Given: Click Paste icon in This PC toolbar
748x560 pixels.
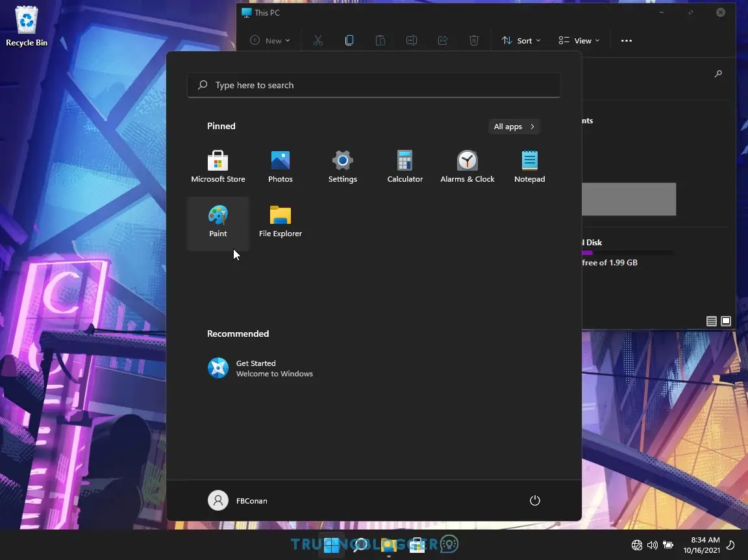Looking at the screenshot, I should click(x=380, y=40).
